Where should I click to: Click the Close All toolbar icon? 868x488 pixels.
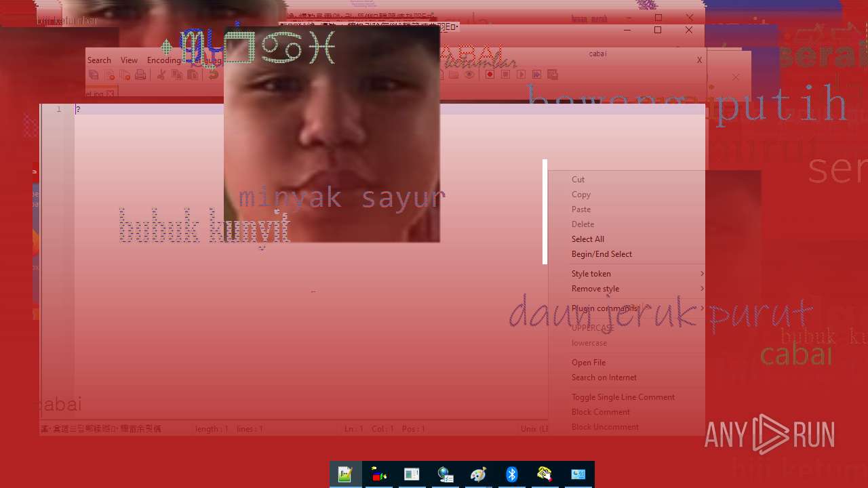coord(125,75)
